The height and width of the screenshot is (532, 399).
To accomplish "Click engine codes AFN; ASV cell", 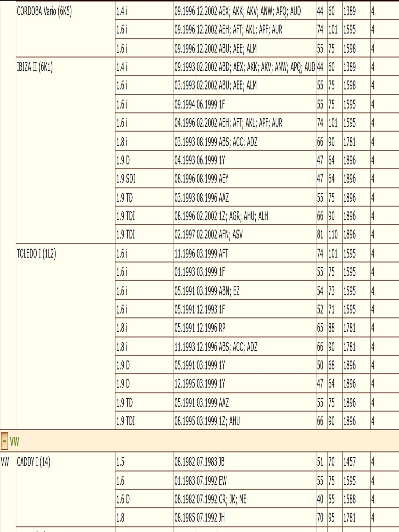I will coord(230,234).
